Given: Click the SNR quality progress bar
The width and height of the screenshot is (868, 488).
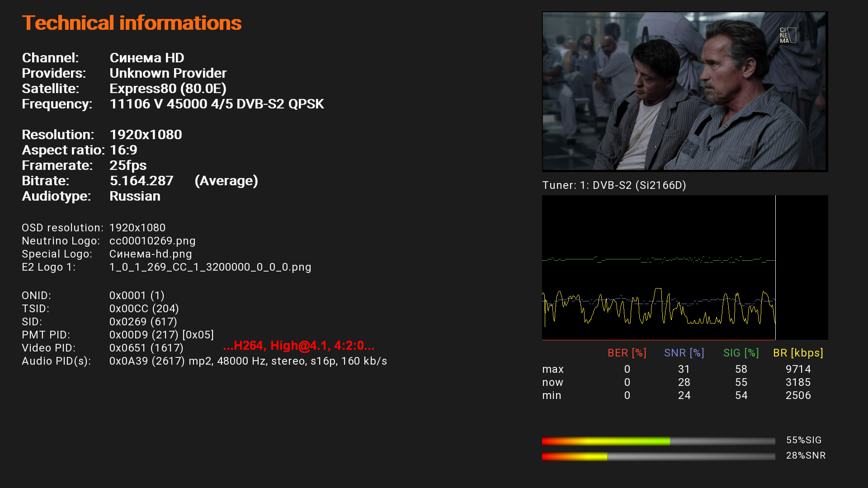Looking at the screenshot, I should click(658, 456).
